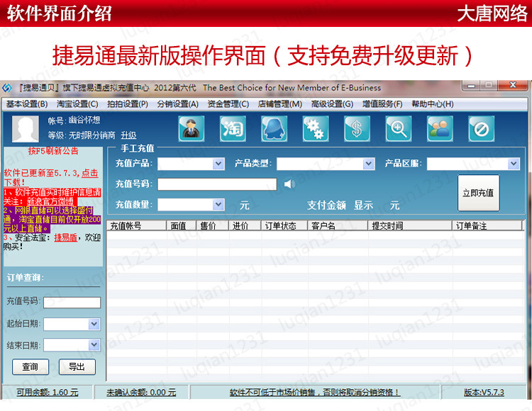The width and height of the screenshot is (532, 411).
Task: Open 帮助中心(H) menu
Action: coord(433,104)
